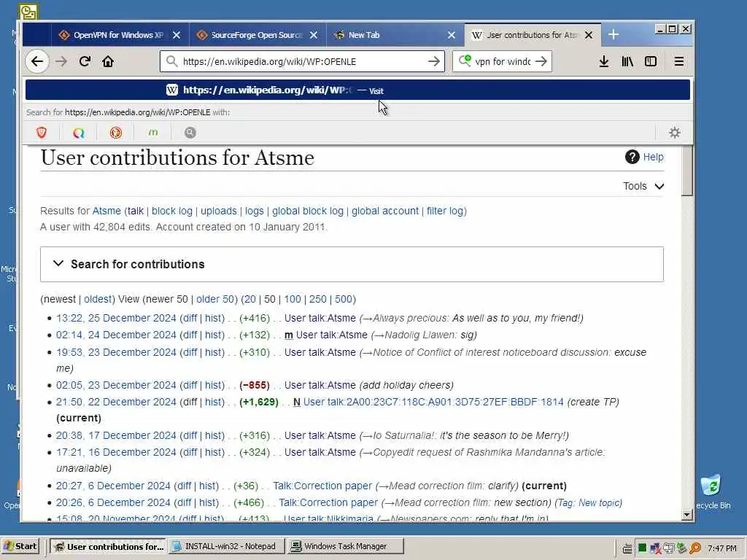
Task: Click the Help link text
Action: click(x=653, y=157)
